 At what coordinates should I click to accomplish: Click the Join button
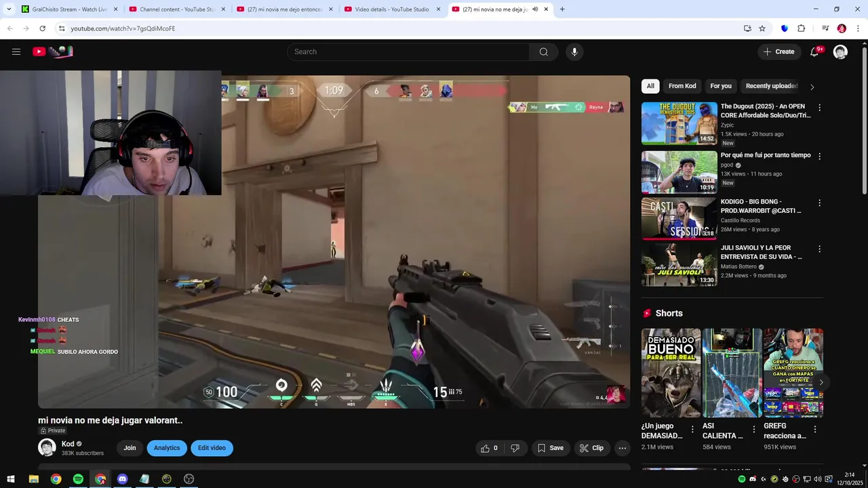(130, 448)
